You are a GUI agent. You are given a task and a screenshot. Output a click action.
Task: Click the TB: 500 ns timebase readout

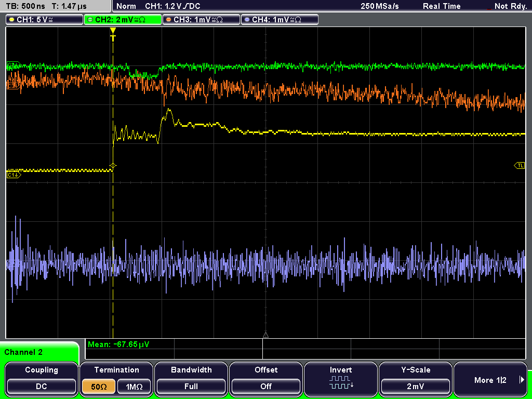click(26, 6)
